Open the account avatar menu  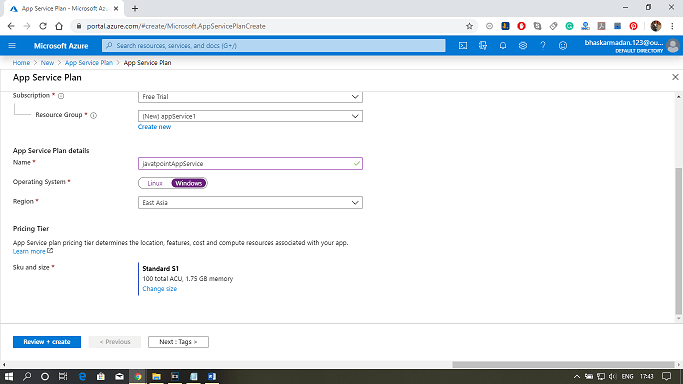point(673,46)
